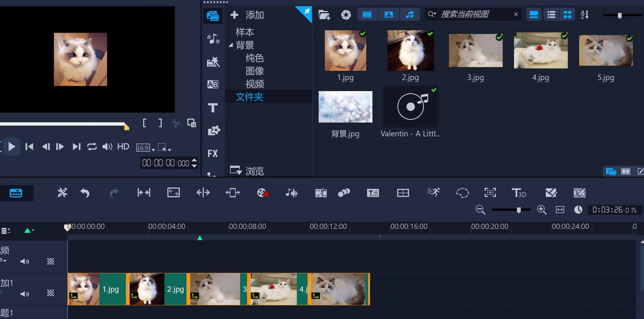The height and width of the screenshot is (319, 644).
Task: Toggle showing photos in the library
Action: click(388, 14)
